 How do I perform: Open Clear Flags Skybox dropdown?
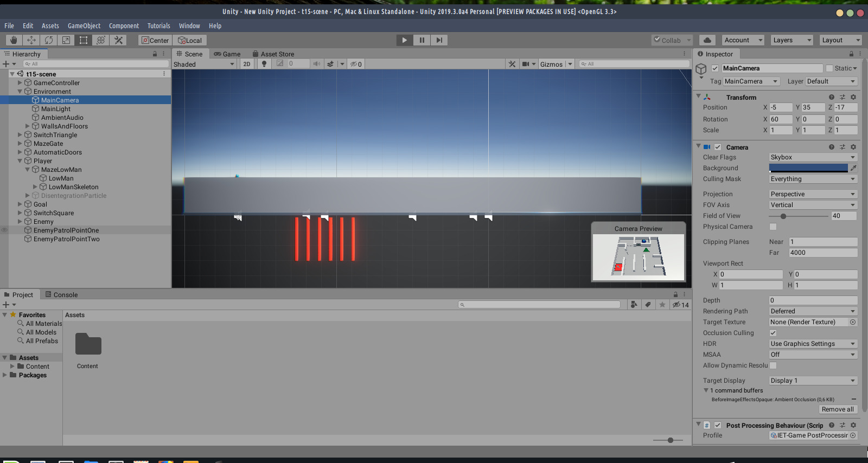coord(813,157)
